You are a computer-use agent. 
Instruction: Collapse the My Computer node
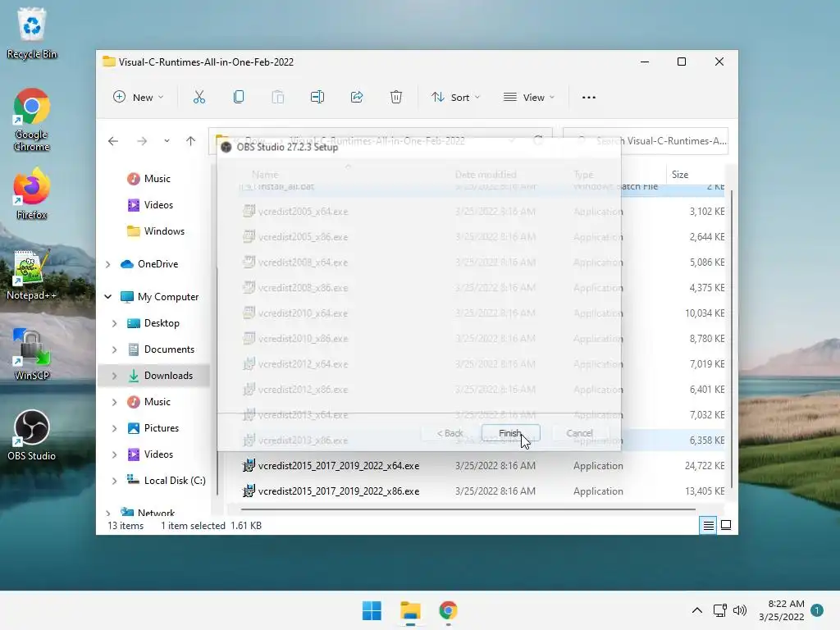tap(107, 297)
